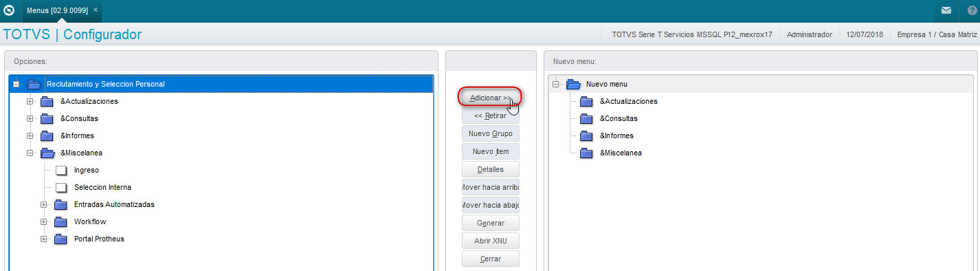
Task: Click &Actualizaciones folder icon in Opciones
Action: [x=47, y=102]
